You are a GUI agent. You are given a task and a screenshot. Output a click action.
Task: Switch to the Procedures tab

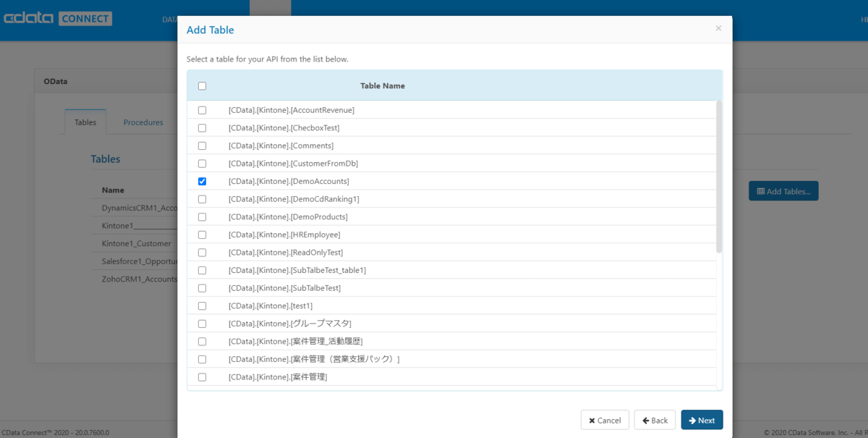(x=143, y=122)
